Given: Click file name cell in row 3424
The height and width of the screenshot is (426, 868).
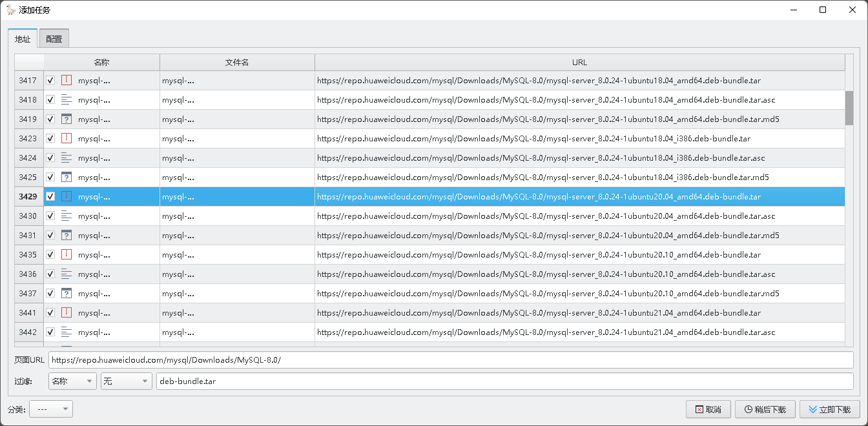Looking at the screenshot, I should pyautogui.click(x=237, y=158).
